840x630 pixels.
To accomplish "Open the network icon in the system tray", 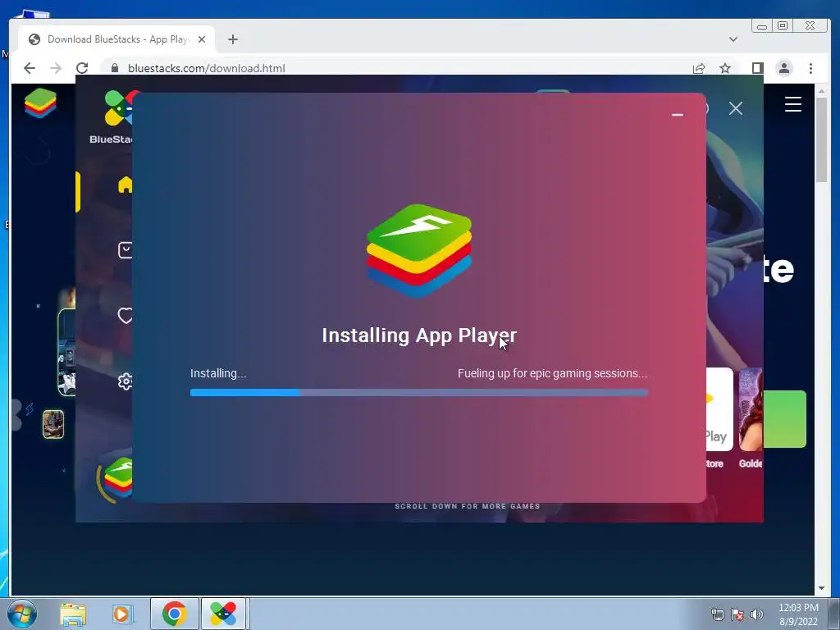I will point(717,615).
